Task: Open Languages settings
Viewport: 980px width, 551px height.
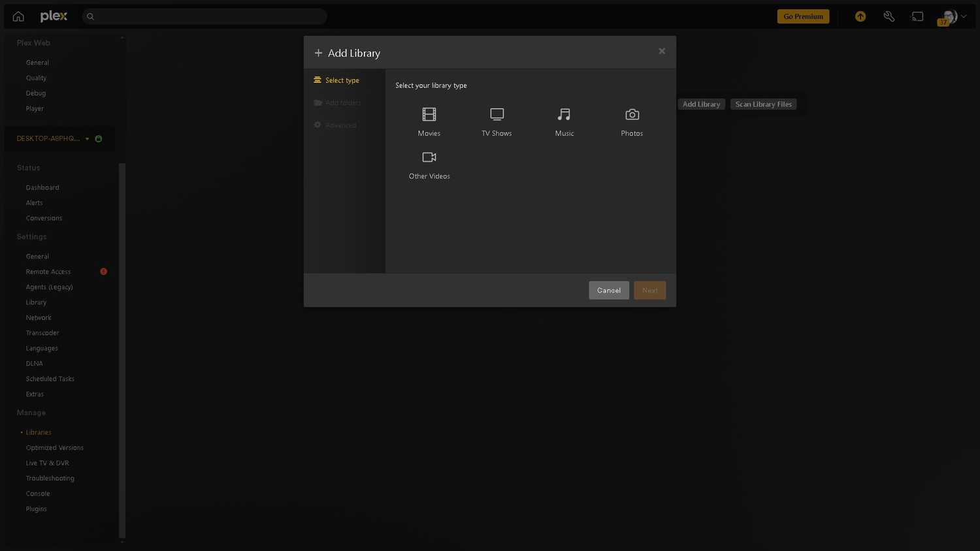Action: (42, 349)
